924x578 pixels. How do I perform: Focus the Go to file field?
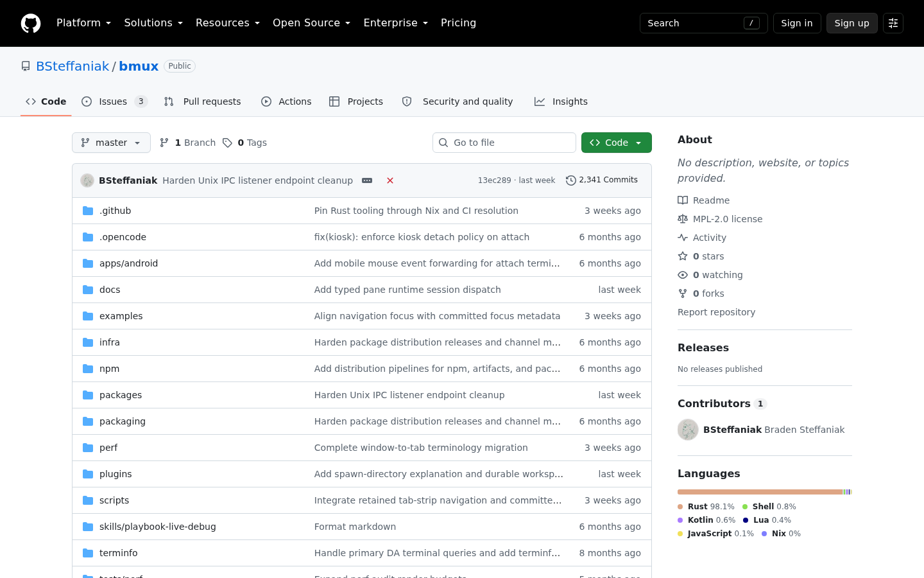coord(504,143)
